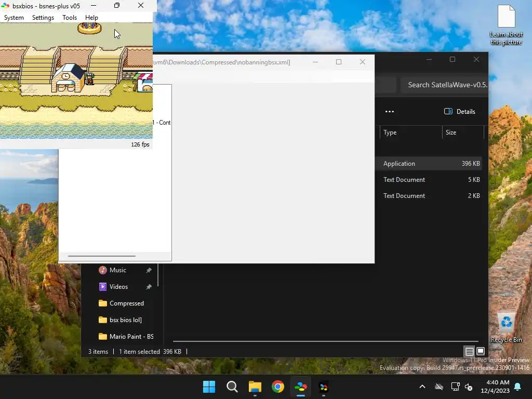
Task: Click the horizontal scrollbar in white list panel
Action: (x=102, y=256)
